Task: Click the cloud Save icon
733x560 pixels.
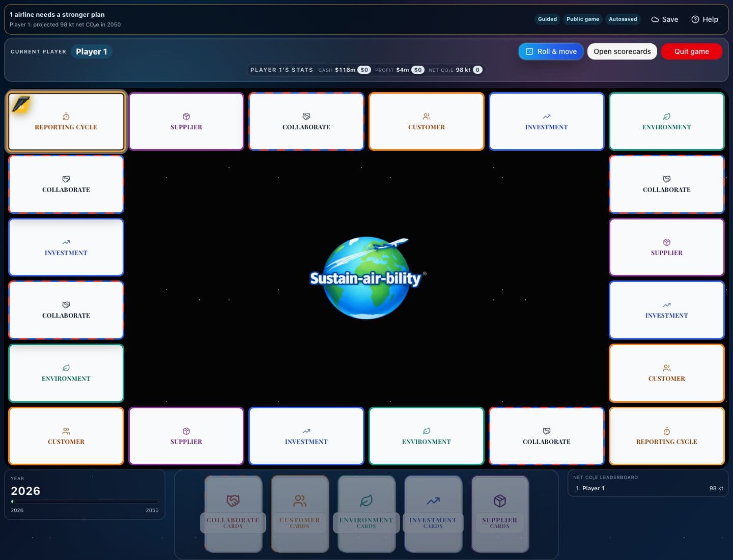Action: tap(655, 19)
